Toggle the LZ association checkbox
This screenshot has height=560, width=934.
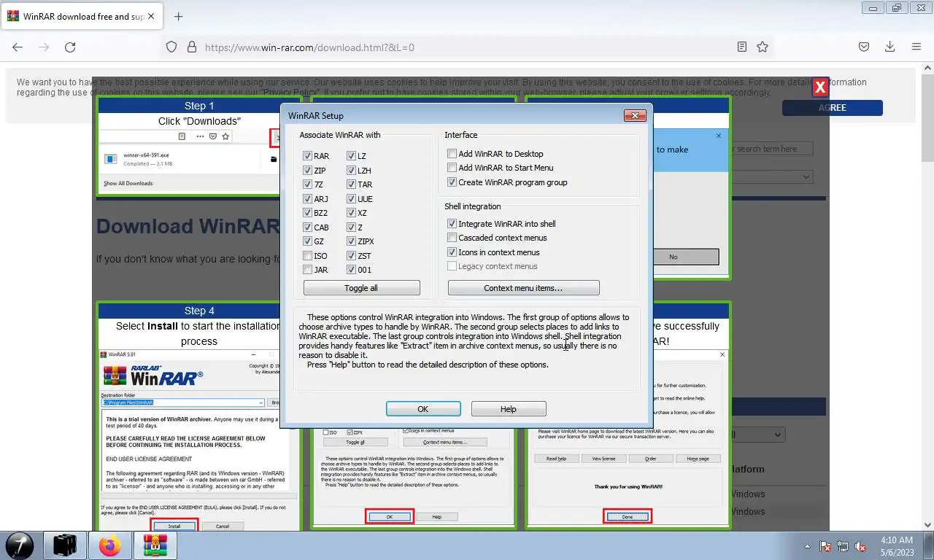point(352,156)
